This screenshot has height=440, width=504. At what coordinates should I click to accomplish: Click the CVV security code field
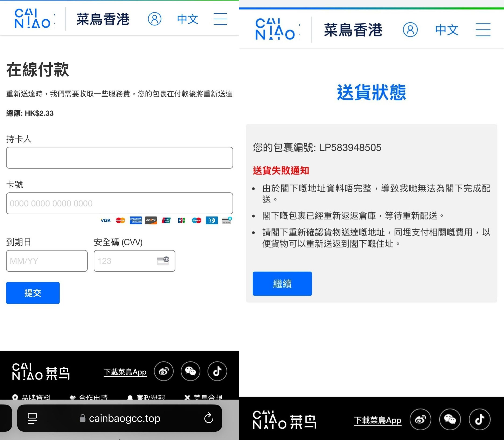134,261
